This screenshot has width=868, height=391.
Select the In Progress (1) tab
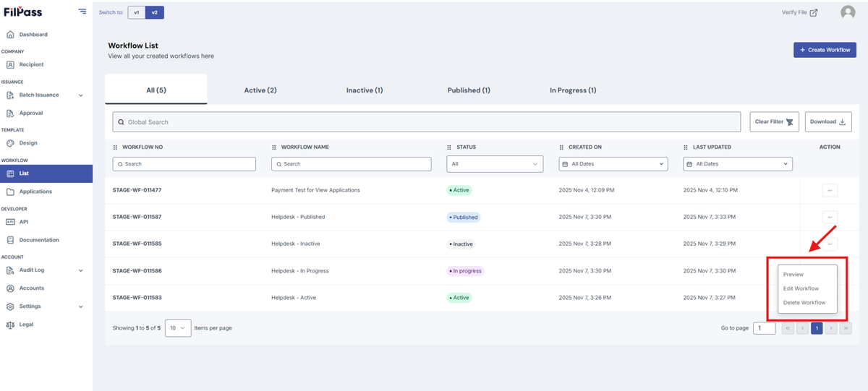573,90
